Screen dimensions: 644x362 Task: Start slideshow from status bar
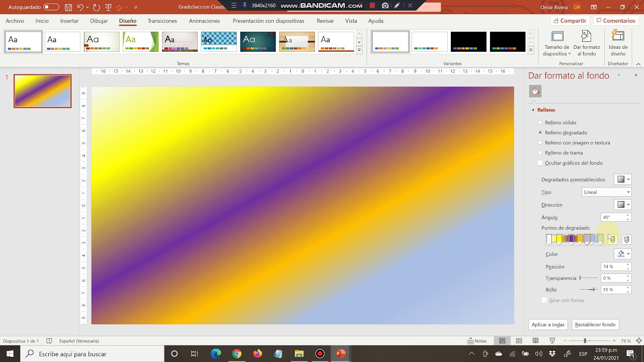click(x=552, y=341)
